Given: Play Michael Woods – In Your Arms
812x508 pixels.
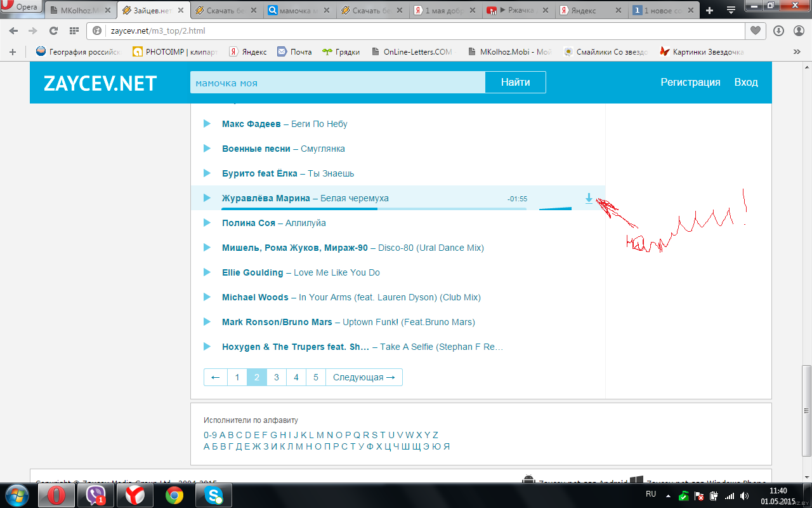Looking at the screenshot, I should coord(207,297).
